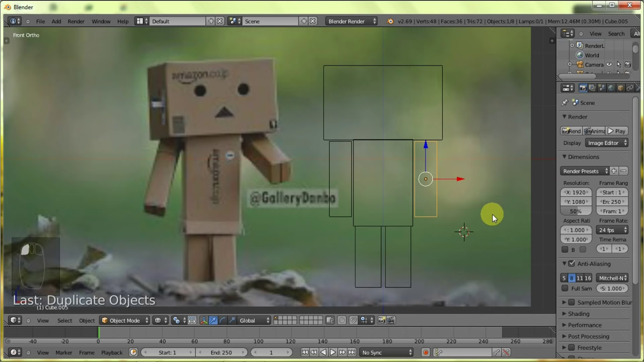
Task: Open the File menu
Action: pos(40,21)
